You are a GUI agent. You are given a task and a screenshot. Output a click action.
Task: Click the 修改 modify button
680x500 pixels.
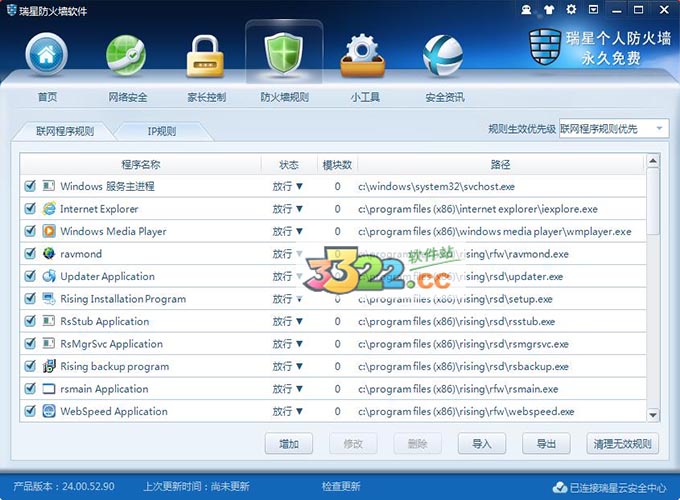[353, 444]
